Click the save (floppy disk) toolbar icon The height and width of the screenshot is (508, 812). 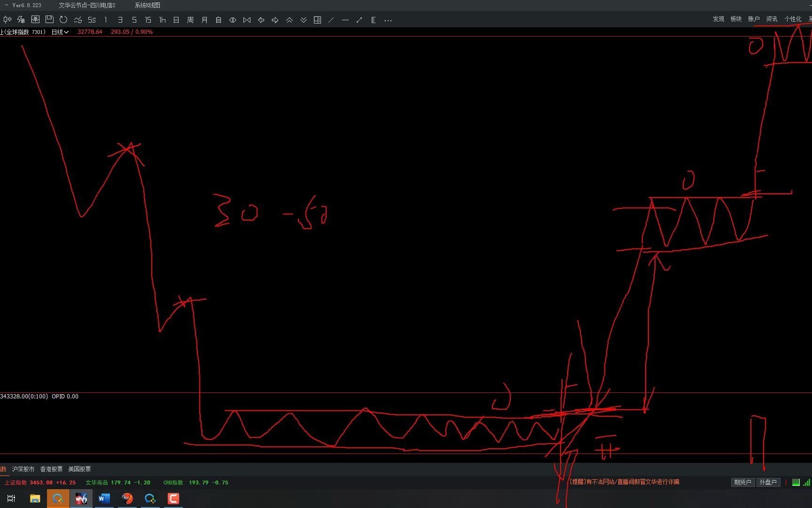[49, 20]
